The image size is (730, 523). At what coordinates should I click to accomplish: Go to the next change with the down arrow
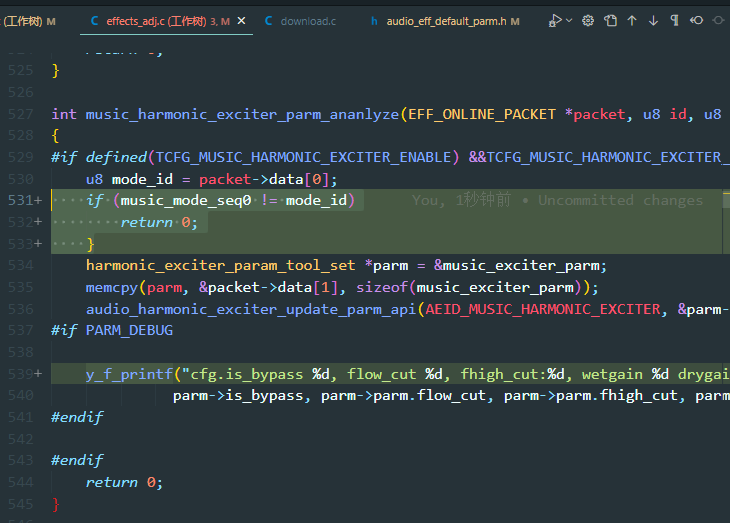point(653,20)
